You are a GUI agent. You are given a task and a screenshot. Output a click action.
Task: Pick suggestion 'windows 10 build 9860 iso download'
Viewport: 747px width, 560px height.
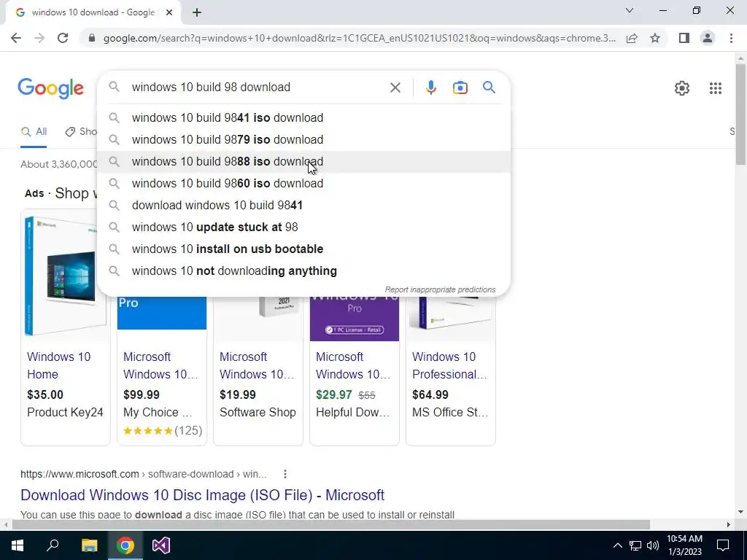point(303,183)
